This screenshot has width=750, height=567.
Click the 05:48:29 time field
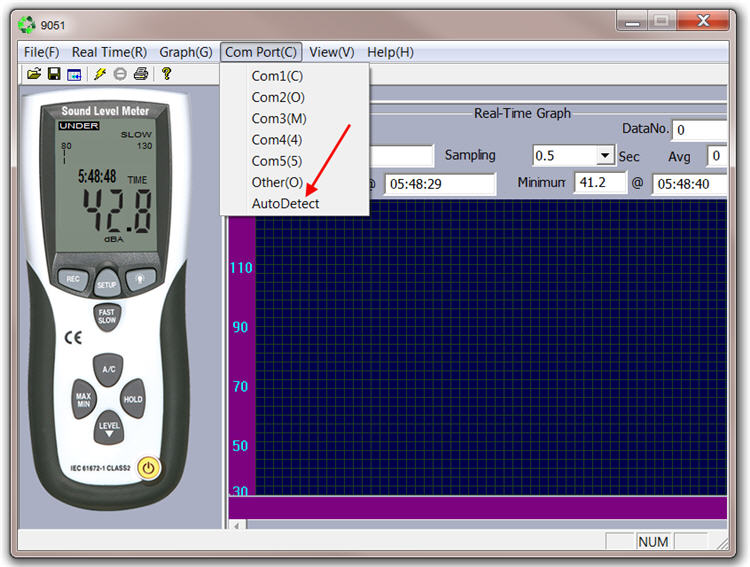tap(440, 184)
